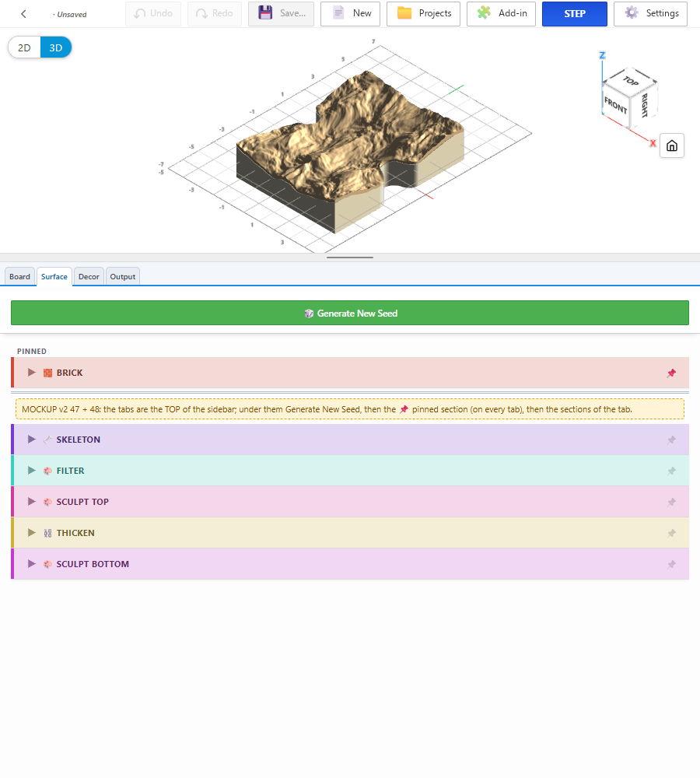Click the yellow Projects folder icon
Screen dimensions: 700x778
(x=404, y=13)
